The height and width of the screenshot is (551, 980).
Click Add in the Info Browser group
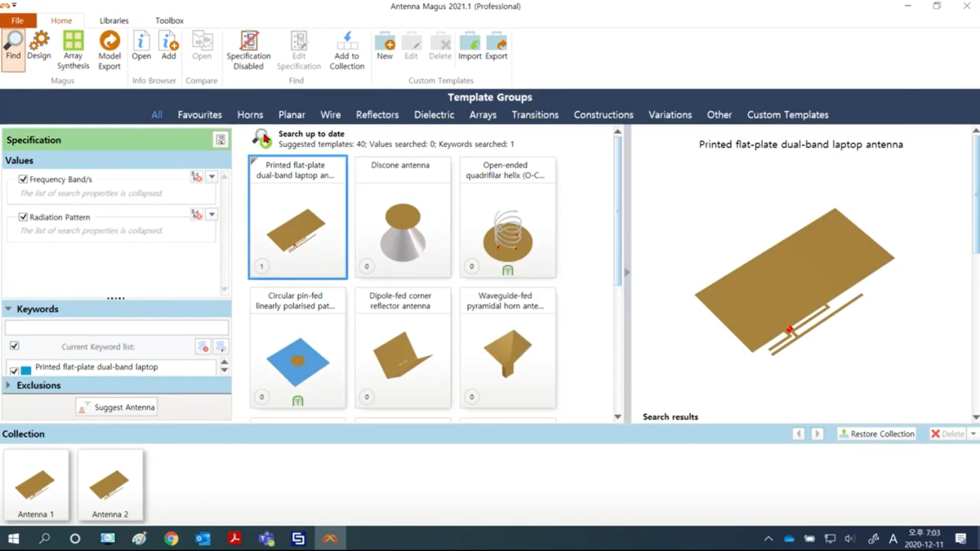[168, 46]
